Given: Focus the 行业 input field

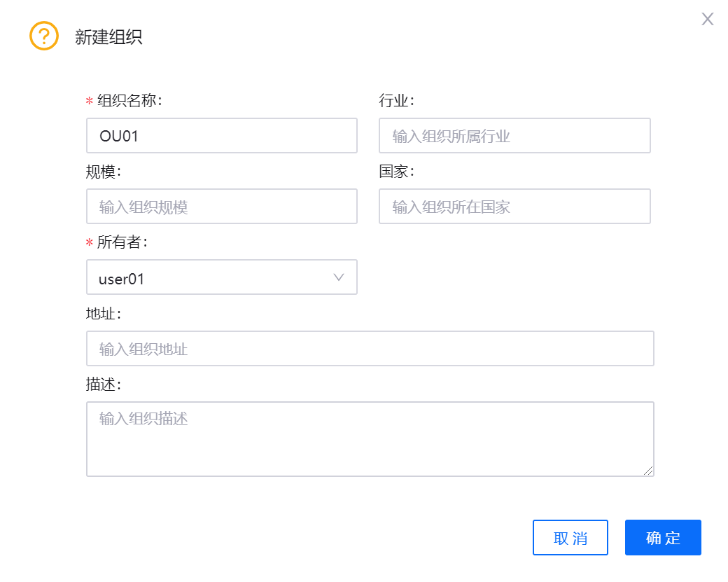Looking at the screenshot, I should click(x=514, y=136).
